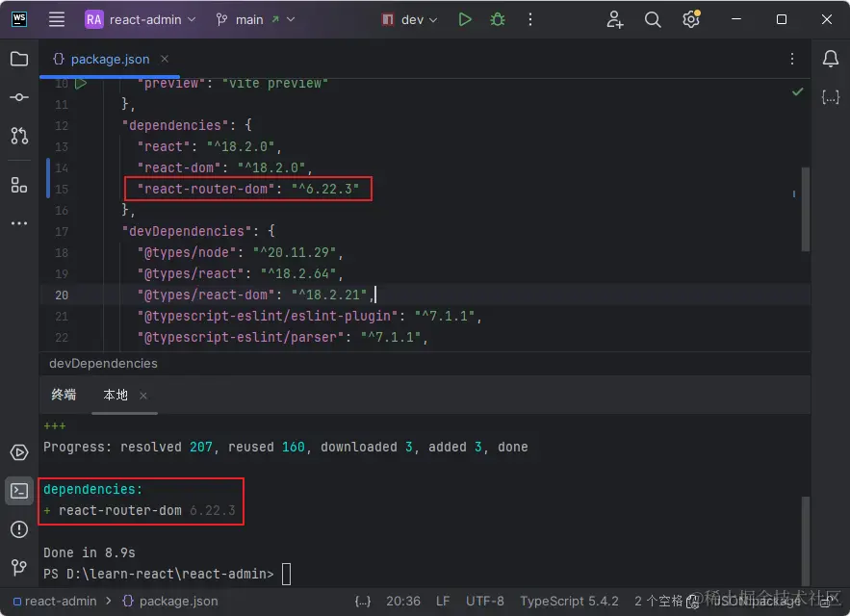Open Search Everywhere
This screenshot has width=850, height=616.
[x=653, y=19]
